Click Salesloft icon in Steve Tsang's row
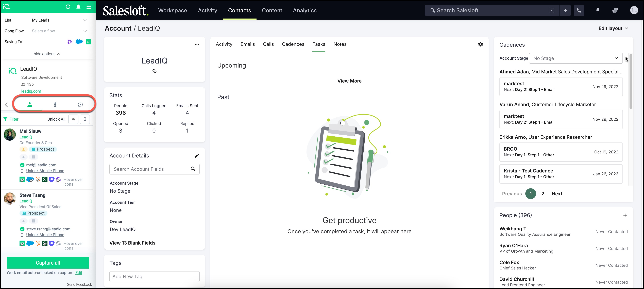The width and height of the screenshot is (644, 289). click(x=45, y=244)
